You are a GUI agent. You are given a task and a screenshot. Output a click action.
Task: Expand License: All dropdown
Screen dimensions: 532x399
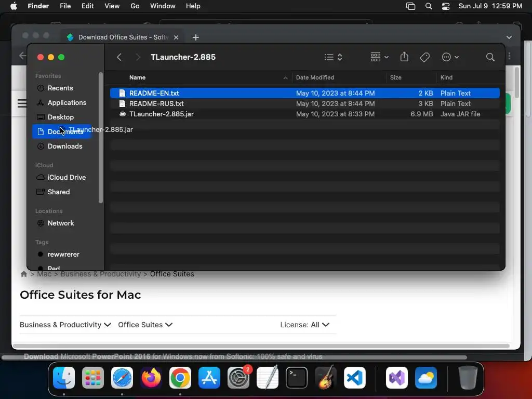(304, 325)
